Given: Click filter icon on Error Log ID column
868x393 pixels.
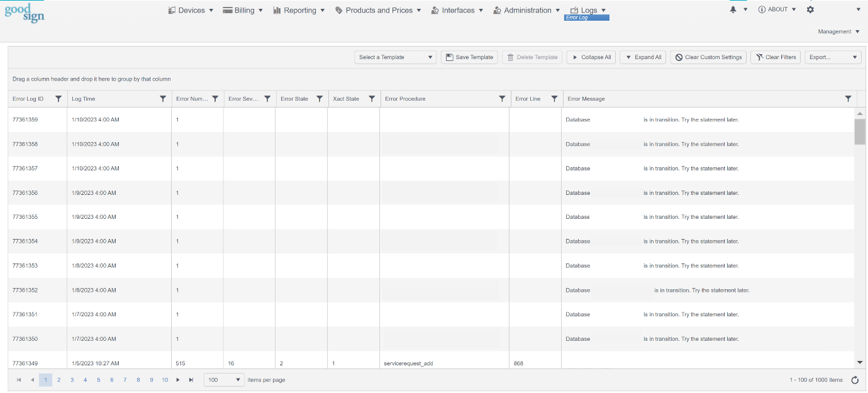Looking at the screenshot, I should tap(58, 99).
